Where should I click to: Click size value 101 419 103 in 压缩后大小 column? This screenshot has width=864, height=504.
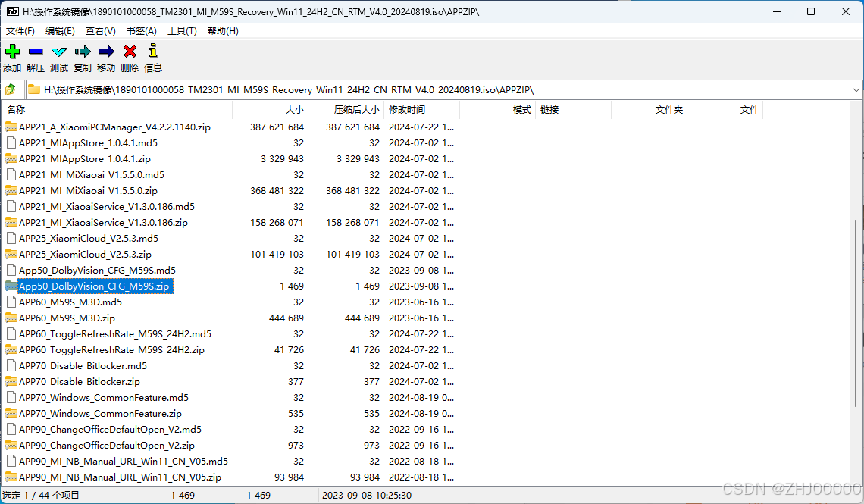point(352,255)
